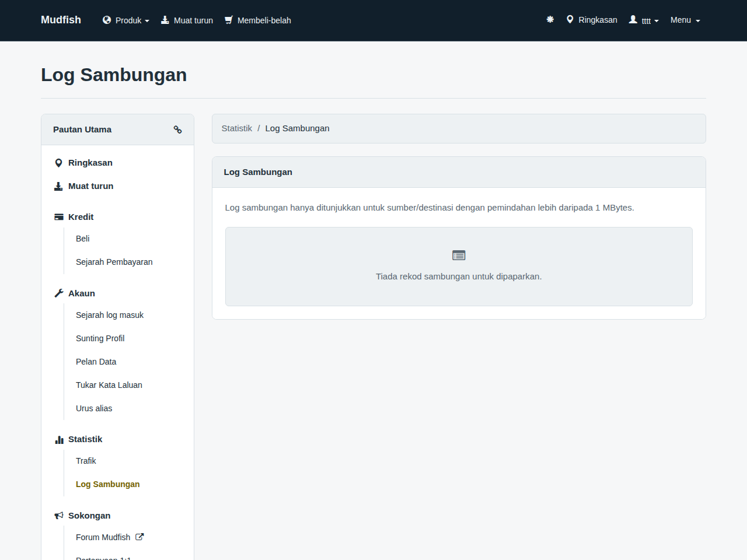Open the Menu dropdown

click(685, 20)
